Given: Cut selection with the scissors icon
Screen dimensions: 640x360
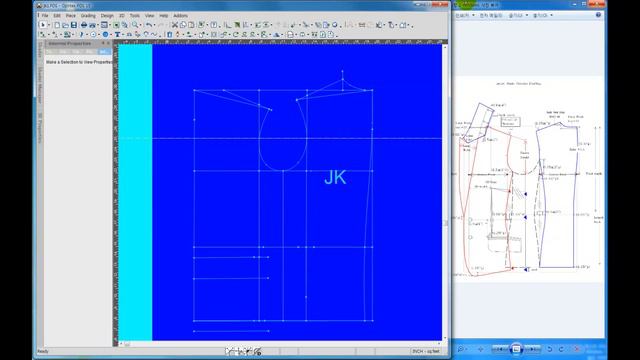Looking at the screenshot, I should pyautogui.click(x=175, y=25).
